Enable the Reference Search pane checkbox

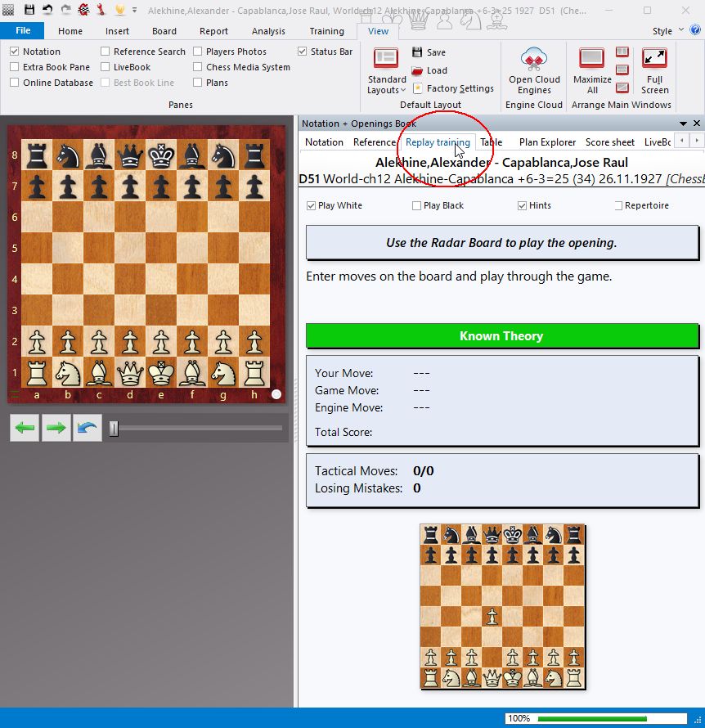[x=106, y=52]
